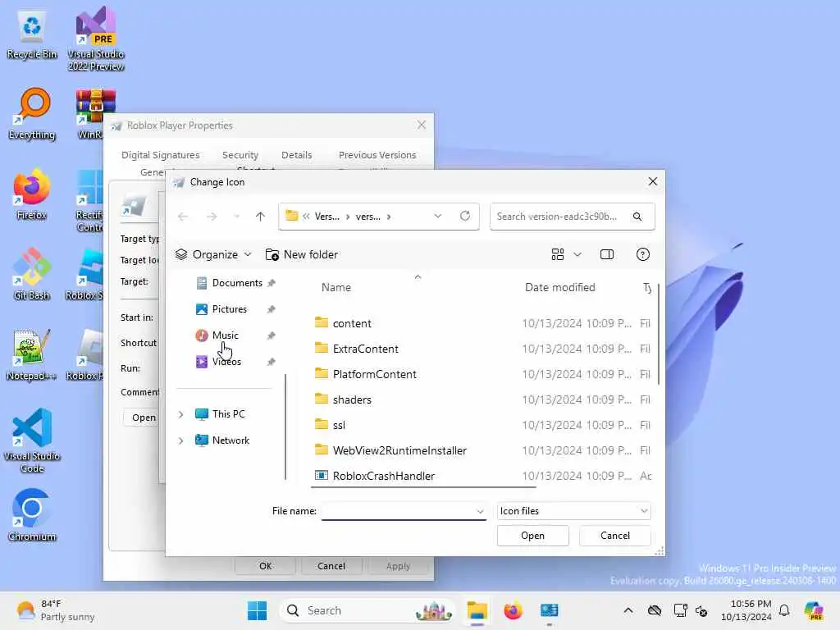This screenshot has width=840, height=630.
Task: Open the Recycle Bin desktop icon
Action: click(32, 34)
